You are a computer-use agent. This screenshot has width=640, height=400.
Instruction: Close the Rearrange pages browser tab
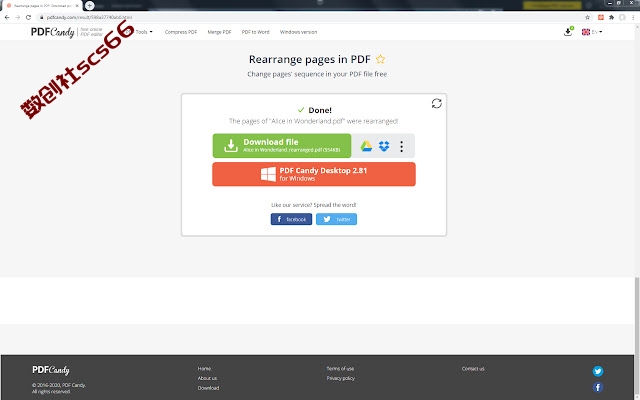pos(77,6)
